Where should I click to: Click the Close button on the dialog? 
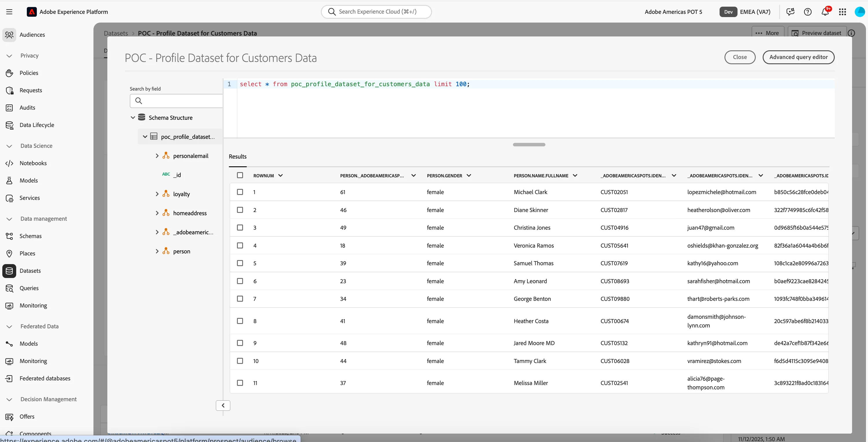740,57
